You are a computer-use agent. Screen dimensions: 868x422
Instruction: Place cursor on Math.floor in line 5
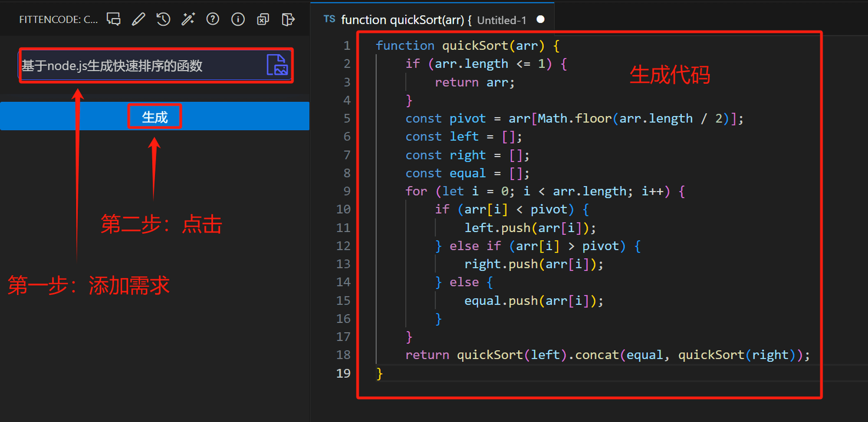pos(574,119)
